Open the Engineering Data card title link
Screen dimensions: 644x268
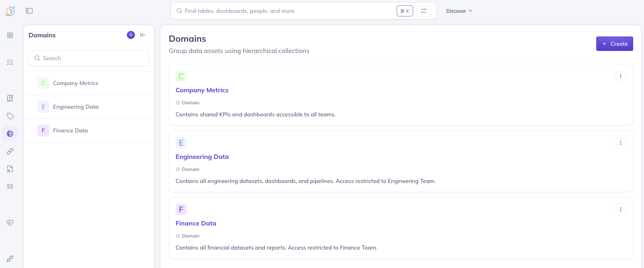click(x=202, y=157)
